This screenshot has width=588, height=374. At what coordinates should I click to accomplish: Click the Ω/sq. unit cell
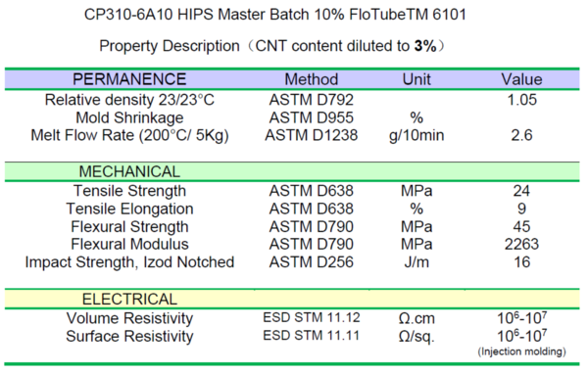tap(416, 337)
